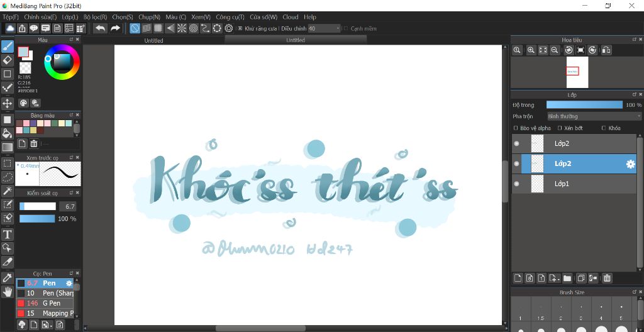Screen dimensions: 644x332
Task: Toggle 'Khử răng cưa' anti-aliasing checkbox
Action: coord(240,28)
